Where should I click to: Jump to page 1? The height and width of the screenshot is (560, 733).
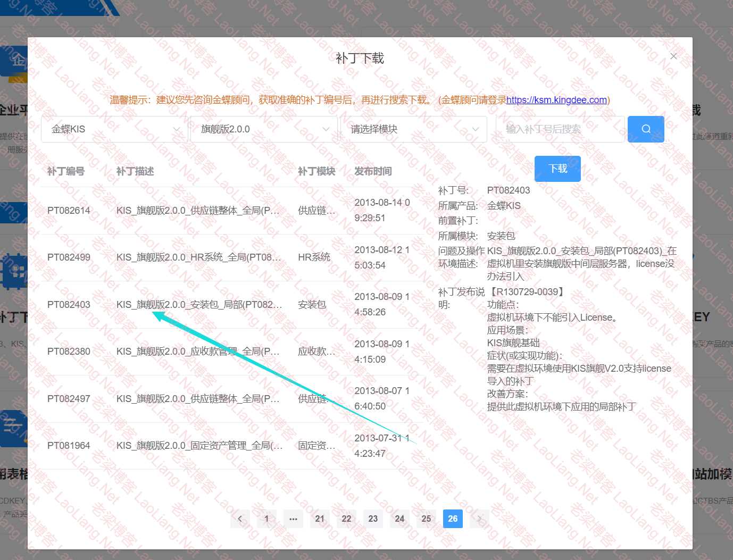coord(266,519)
